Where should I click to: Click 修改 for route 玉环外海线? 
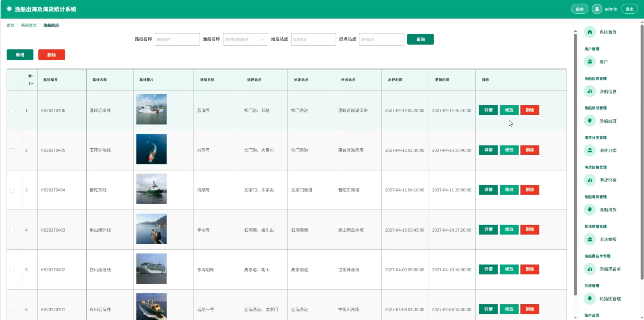tap(509, 150)
